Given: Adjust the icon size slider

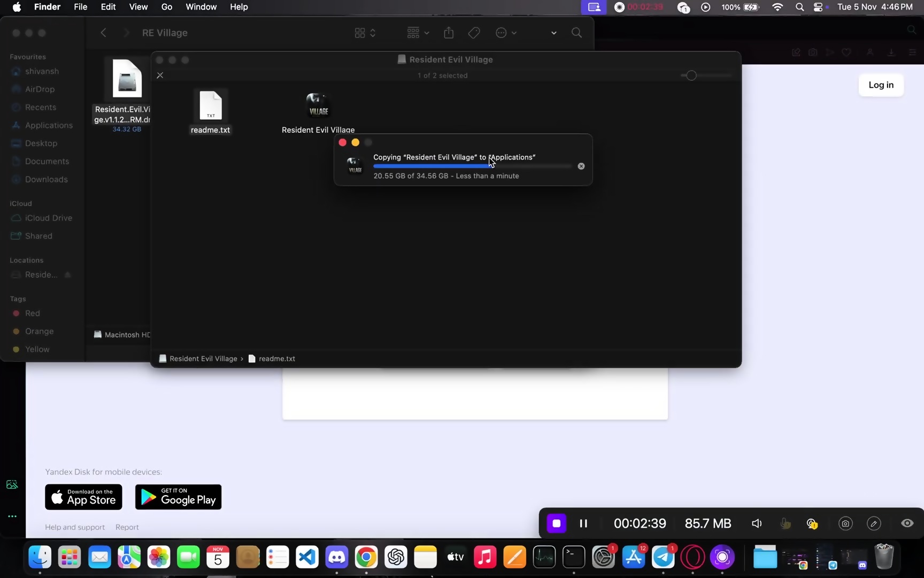Looking at the screenshot, I should pyautogui.click(x=691, y=75).
